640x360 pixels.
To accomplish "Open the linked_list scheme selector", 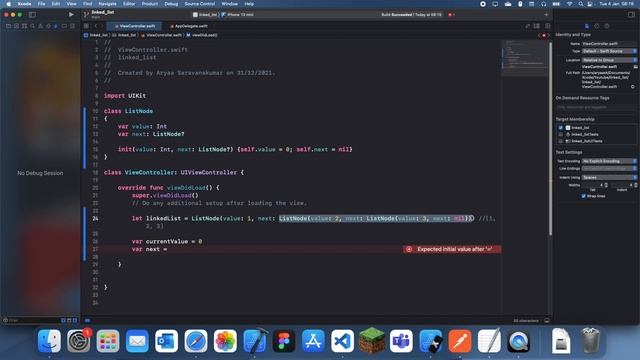I will click(205, 15).
